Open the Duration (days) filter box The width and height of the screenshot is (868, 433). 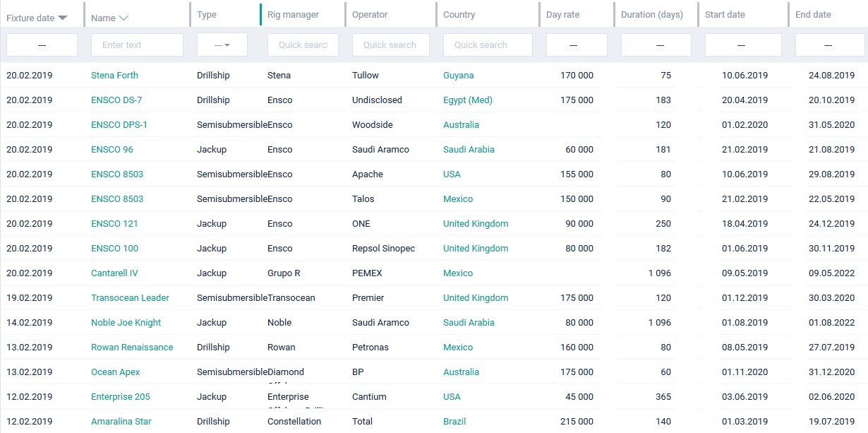coord(656,45)
